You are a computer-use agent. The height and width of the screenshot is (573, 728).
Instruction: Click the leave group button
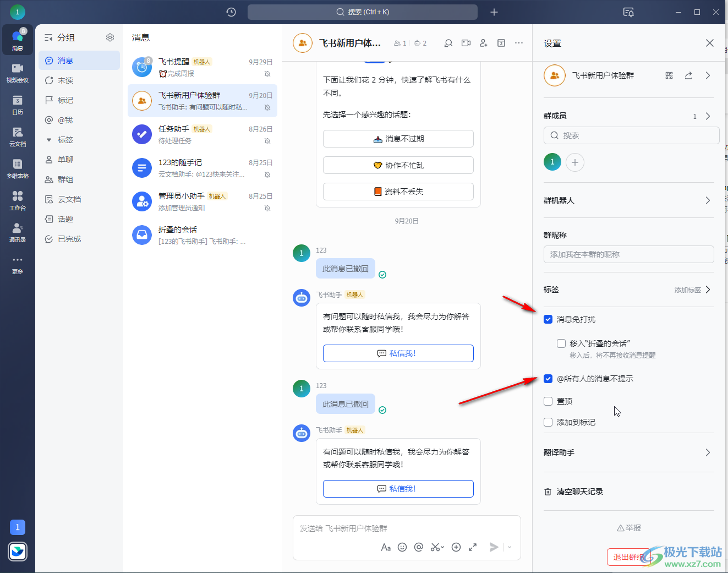pyautogui.click(x=628, y=557)
